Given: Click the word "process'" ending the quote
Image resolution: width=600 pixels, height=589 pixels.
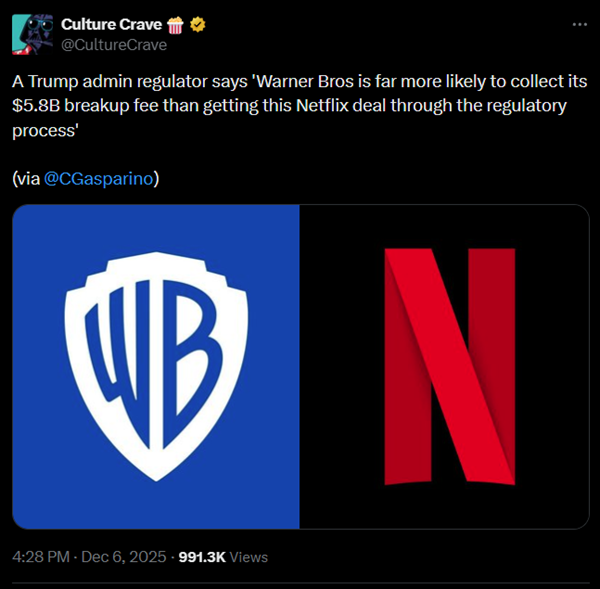Looking at the screenshot, I should (48, 126).
